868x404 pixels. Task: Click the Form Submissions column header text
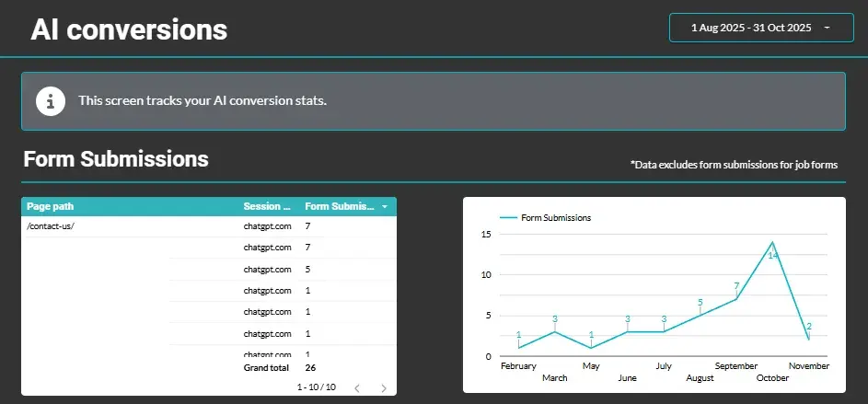[340, 206]
